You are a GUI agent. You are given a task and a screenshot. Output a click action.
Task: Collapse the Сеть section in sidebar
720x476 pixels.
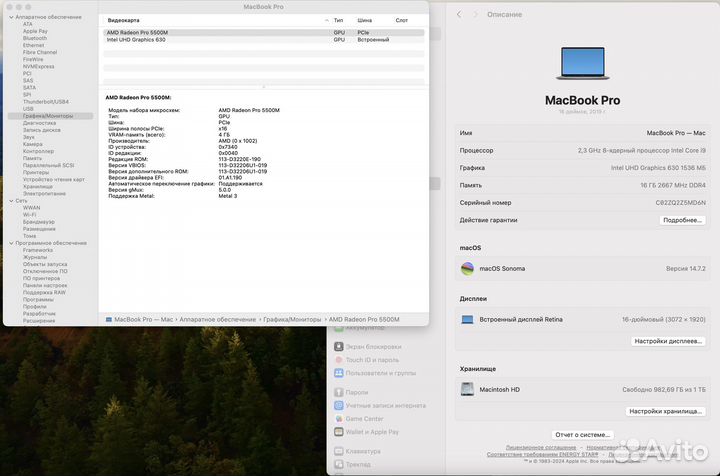(x=11, y=201)
